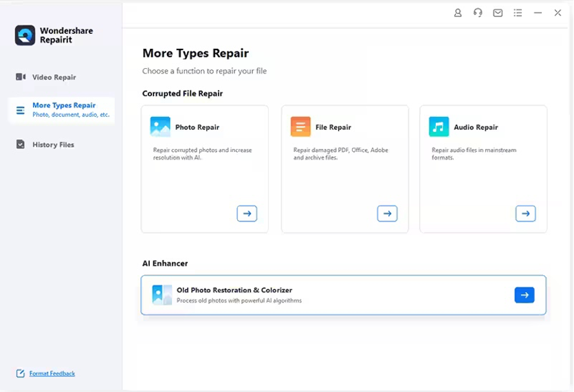Launch Old Photo Restoration blue arrow button
This screenshot has width=574, height=392.
(x=525, y=295)
